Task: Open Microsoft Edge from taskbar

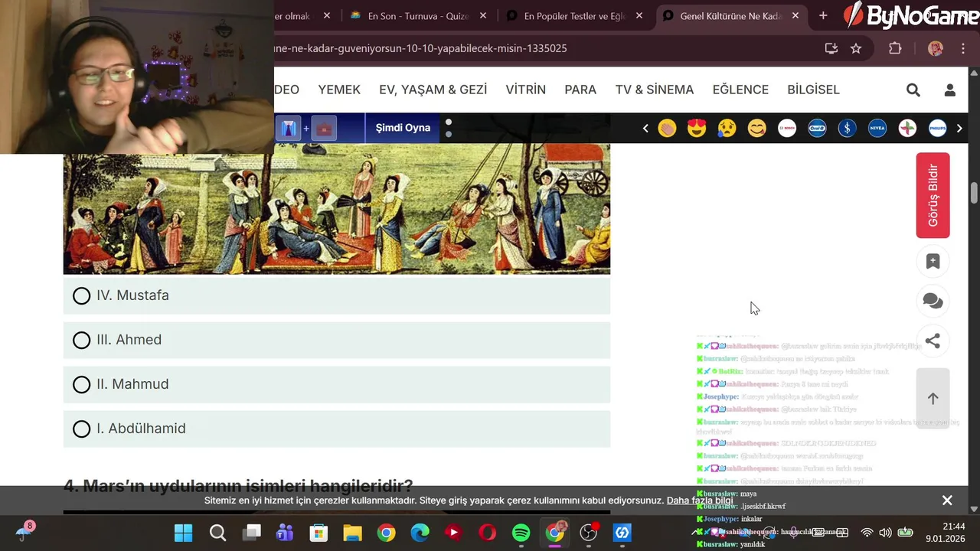Action: 420,533
